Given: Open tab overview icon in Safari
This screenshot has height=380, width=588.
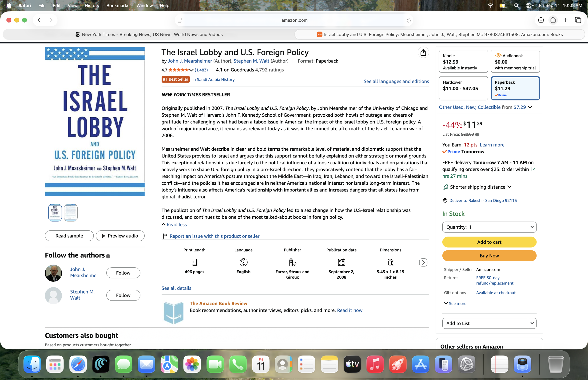Looking at the screenshot, I should pos(578,20).
